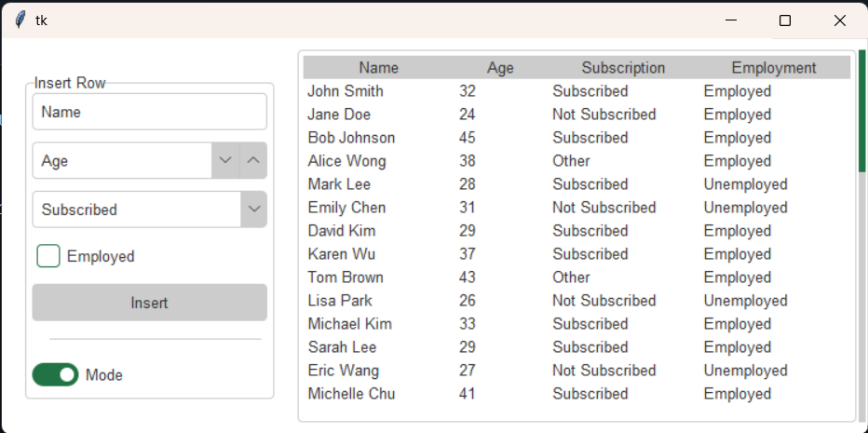This screenshot has width=868, height=433.
Task: Select the Age column header
Action: point(500,68)
